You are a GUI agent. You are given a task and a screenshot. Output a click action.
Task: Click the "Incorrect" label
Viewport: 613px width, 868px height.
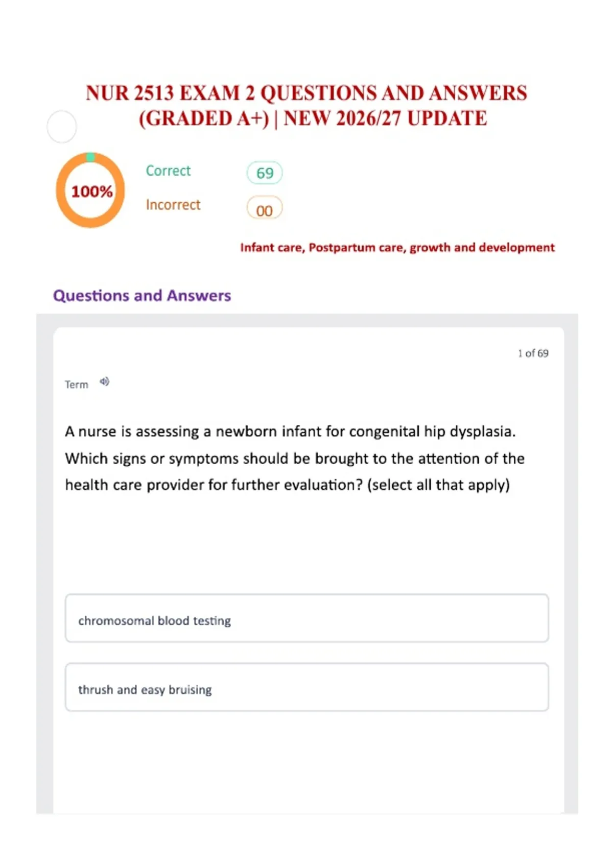(173, 205)
